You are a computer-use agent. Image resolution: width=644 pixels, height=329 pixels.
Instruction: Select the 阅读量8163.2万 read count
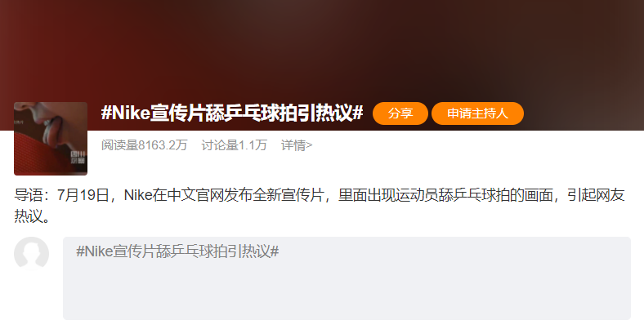pos(144,145)
